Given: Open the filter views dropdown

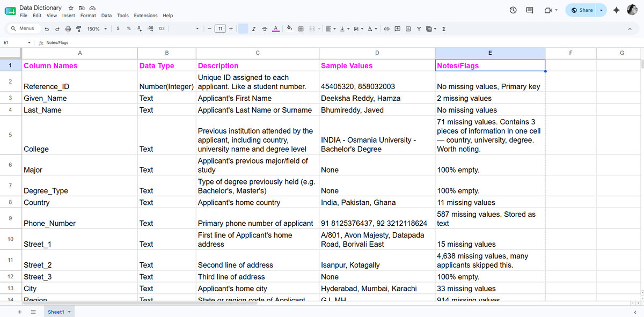Looking at the screenshot, I should point(431,29).
